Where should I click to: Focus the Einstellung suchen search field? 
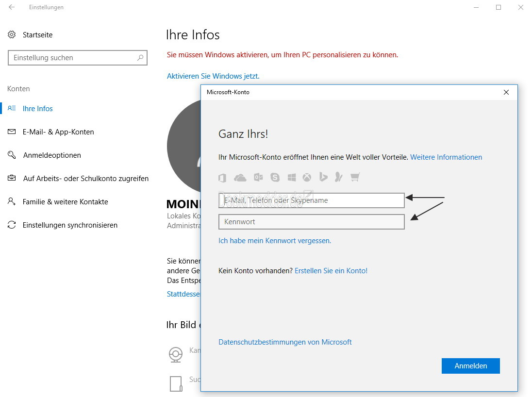pos(77,58)
